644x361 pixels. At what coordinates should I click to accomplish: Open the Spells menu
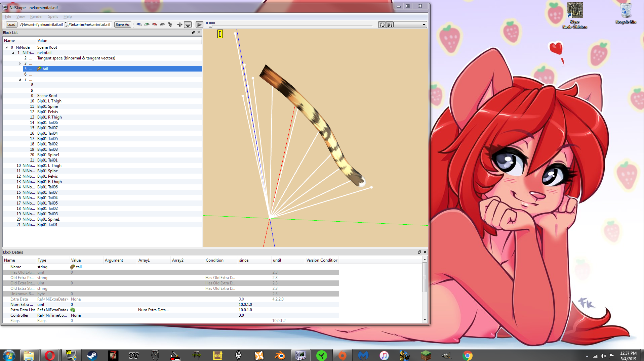pyautogui.click(x=53, y=16)
